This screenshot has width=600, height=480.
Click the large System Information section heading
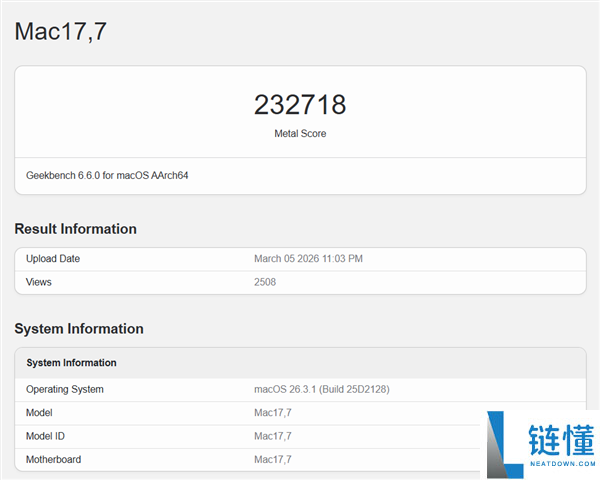[x=79, y=329]
